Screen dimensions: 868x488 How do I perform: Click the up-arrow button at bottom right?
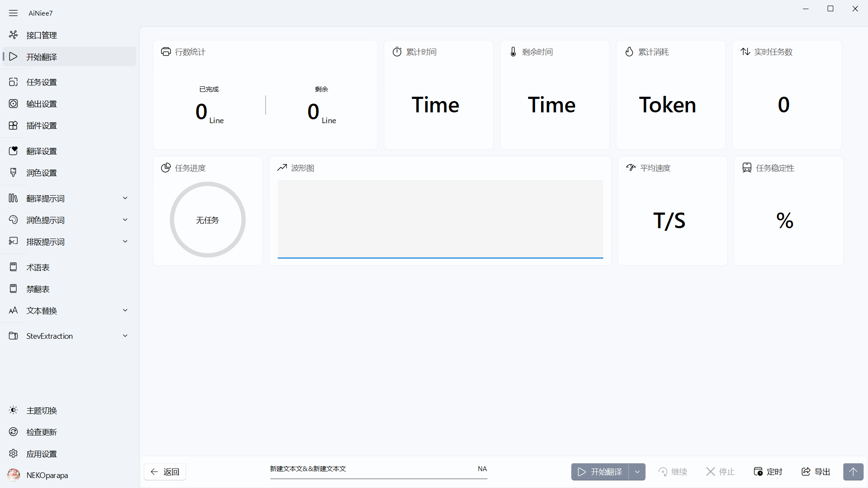(853, 472)
